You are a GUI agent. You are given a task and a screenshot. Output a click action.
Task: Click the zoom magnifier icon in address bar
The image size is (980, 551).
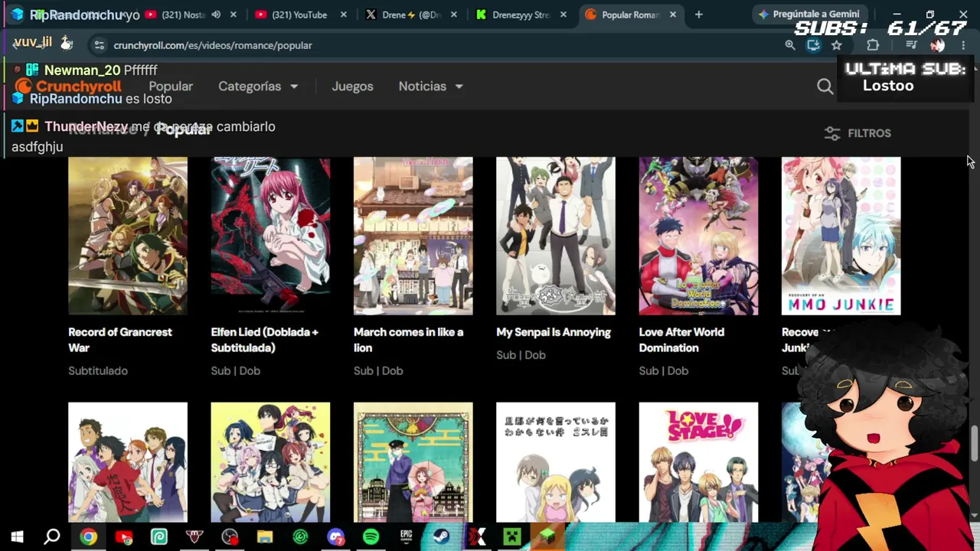click(790, 45)
